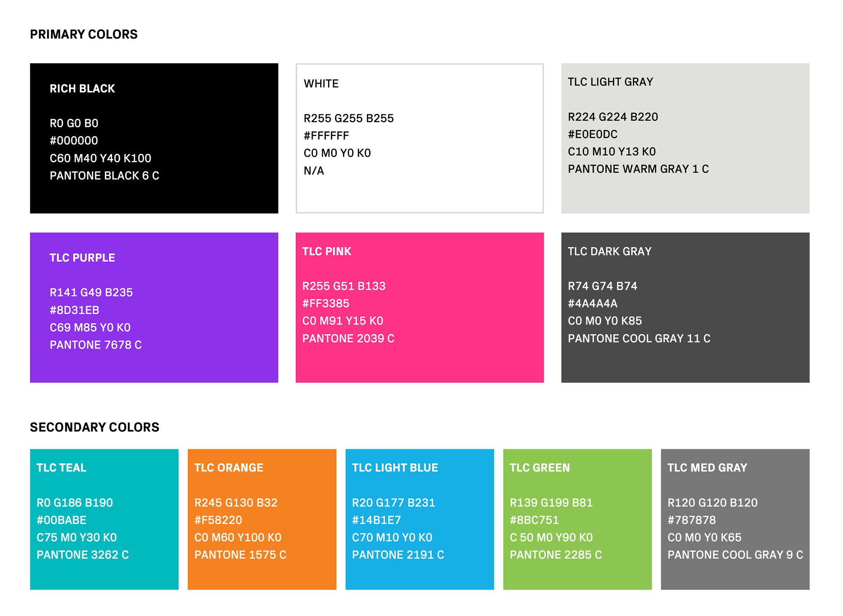Select the TLC Green swatch
This screenshot has width=843, height=616.
pos(577,519)
